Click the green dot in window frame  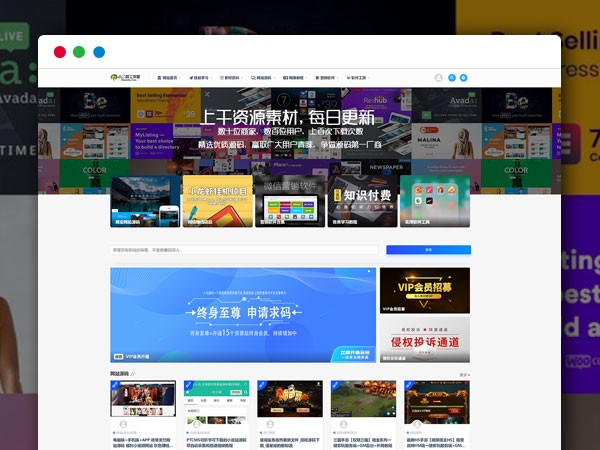79,52
